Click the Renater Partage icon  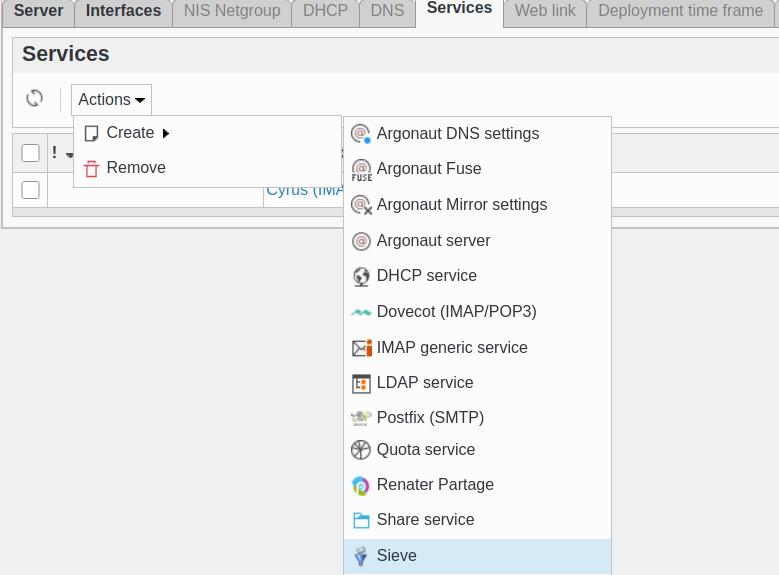[361, 486]
